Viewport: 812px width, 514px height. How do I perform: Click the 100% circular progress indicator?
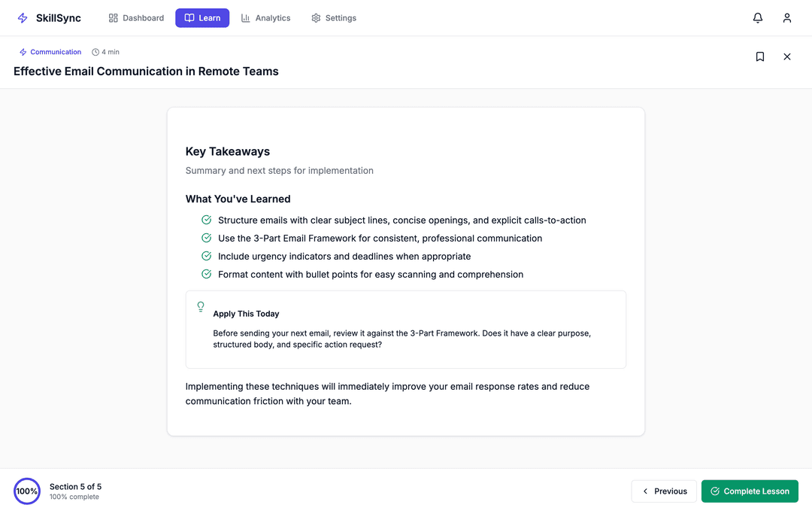(27, 491)
